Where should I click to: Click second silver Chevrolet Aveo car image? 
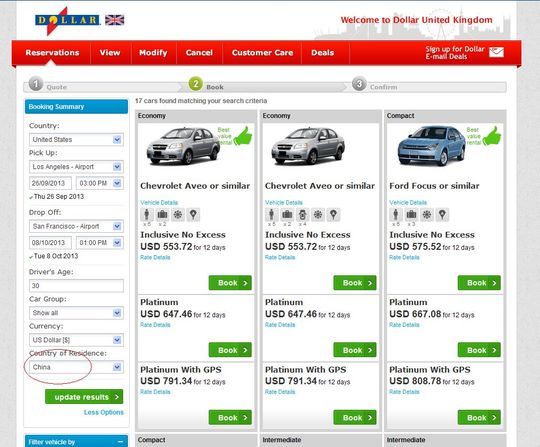(308, 146)
